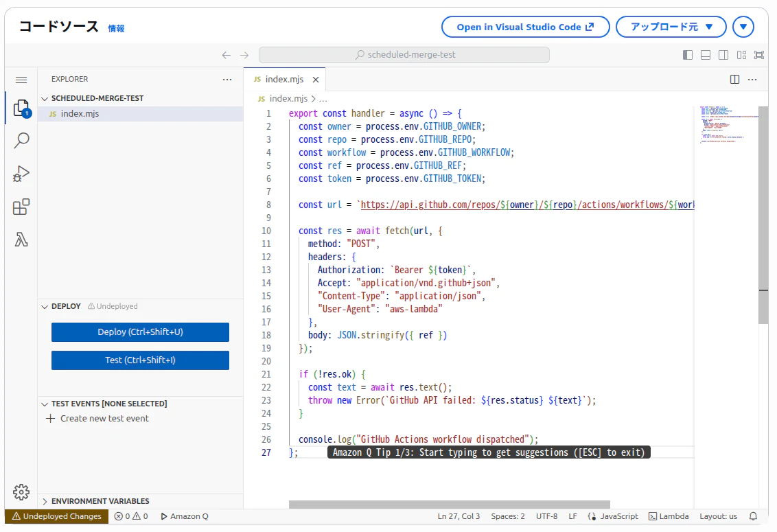777x532 pixels.
Task: Click the vertical scrollbar of the editor
Action: [x=763, y=215]
